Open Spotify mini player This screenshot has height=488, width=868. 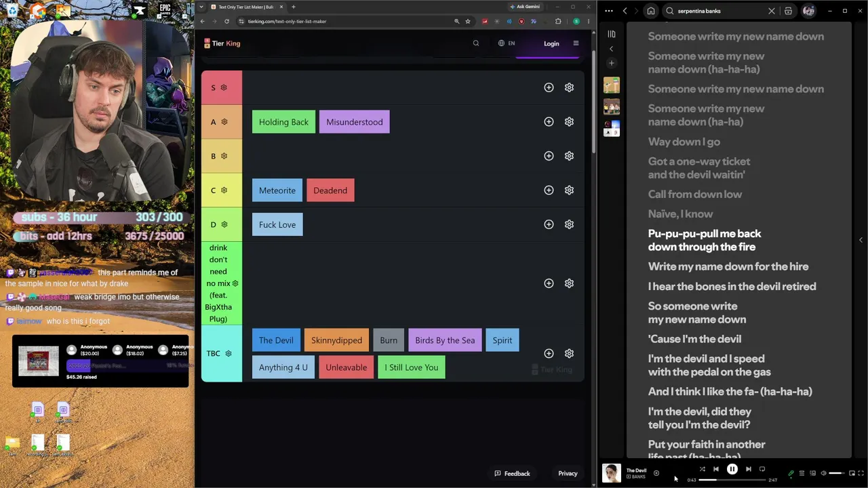pos(852,473)
